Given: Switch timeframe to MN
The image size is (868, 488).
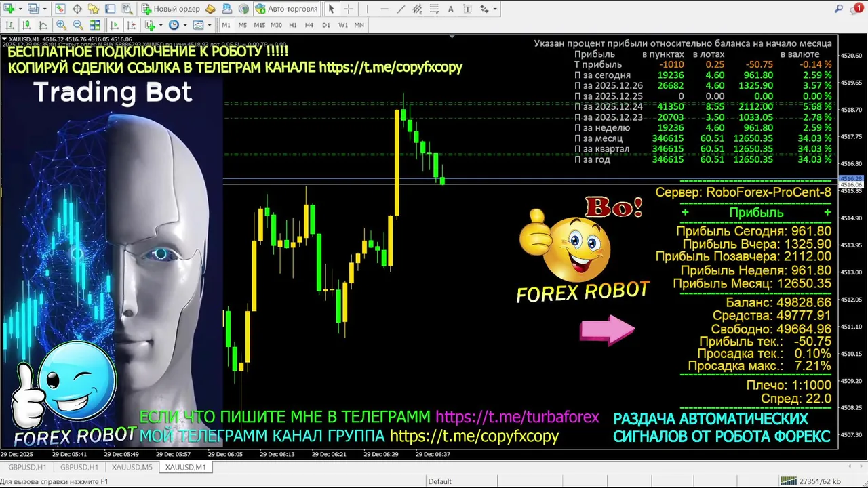Looking at the screenshot, I should point(359,25).
